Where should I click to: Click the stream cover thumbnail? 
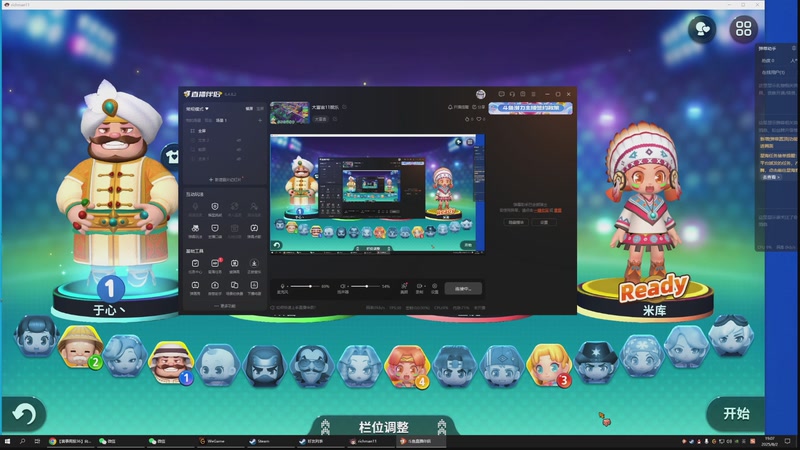coord(290,113)
